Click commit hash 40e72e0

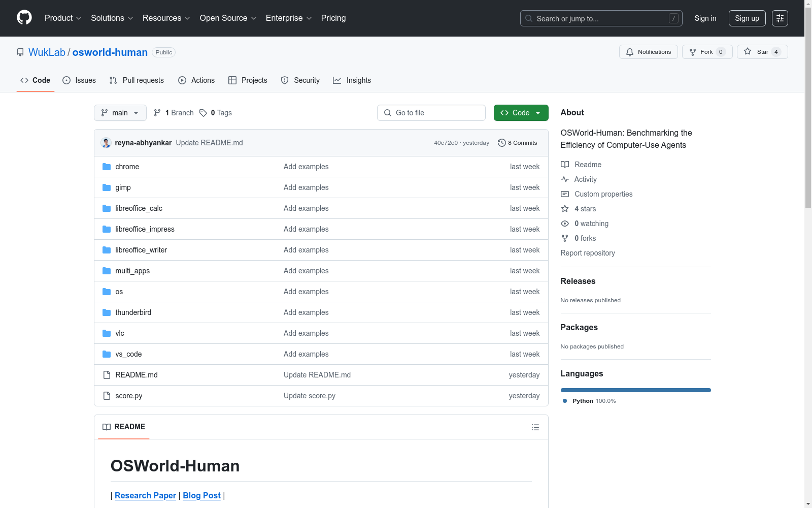click(x=446, y=143)
